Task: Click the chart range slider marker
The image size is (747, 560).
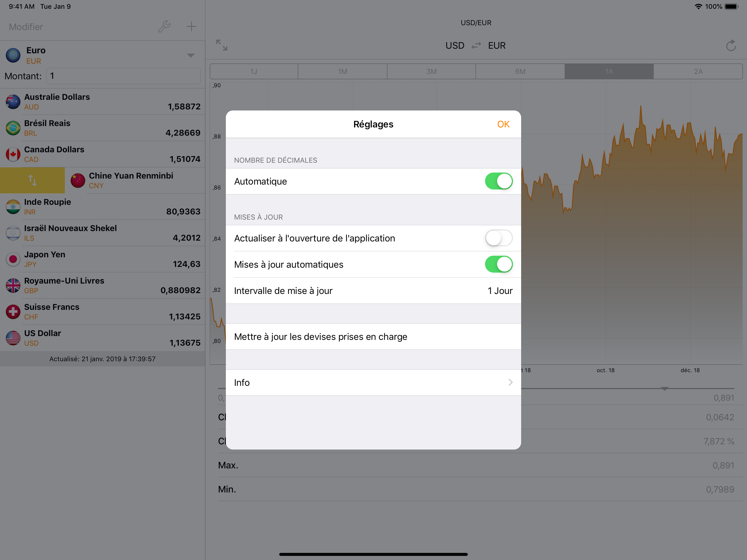Action: tap(664, 389)
